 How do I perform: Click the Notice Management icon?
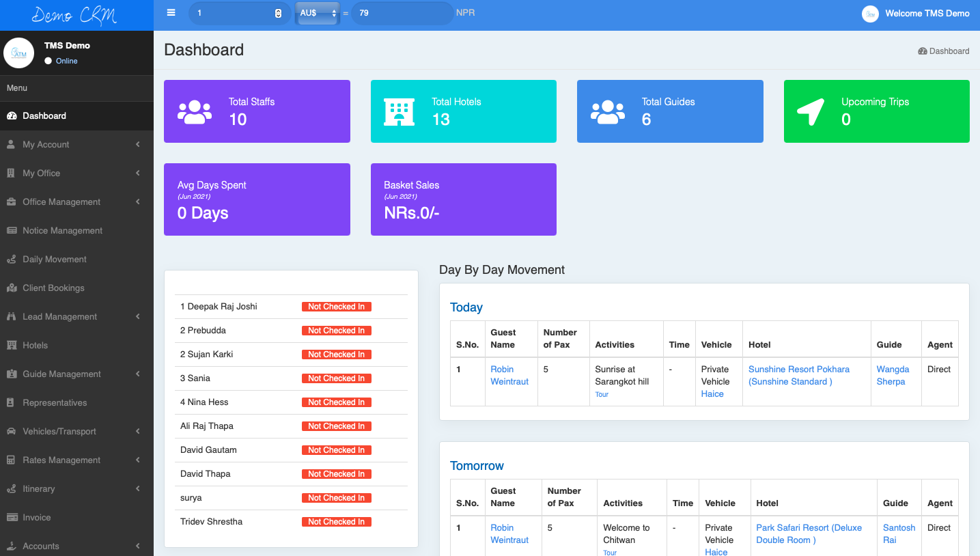(12, 231)
